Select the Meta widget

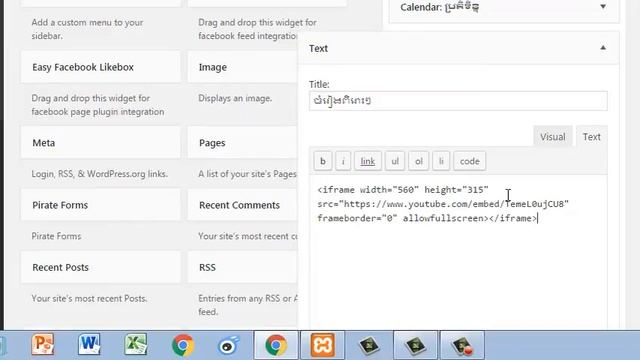(x=100, y=143)
